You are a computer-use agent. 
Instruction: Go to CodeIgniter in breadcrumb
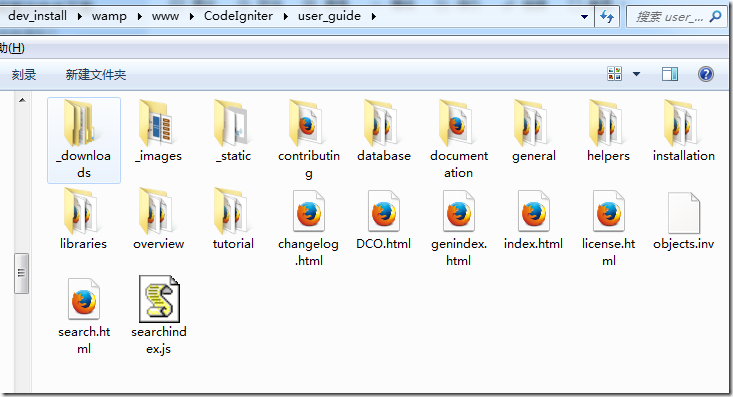tap(238, 16)
